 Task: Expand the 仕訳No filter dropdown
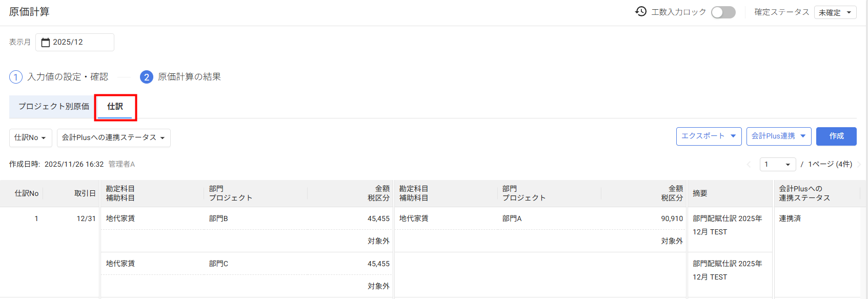tap(30, 137)
